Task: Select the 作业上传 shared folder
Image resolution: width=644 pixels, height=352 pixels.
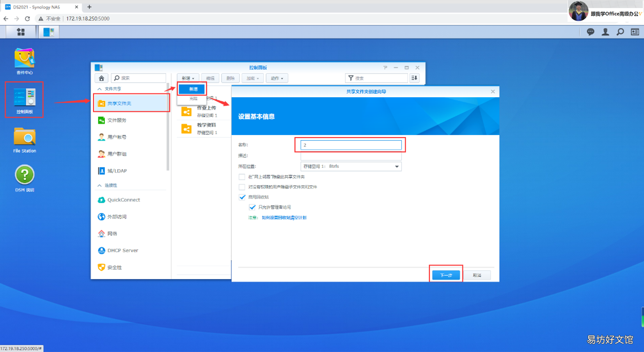Action: coord(204,112)
